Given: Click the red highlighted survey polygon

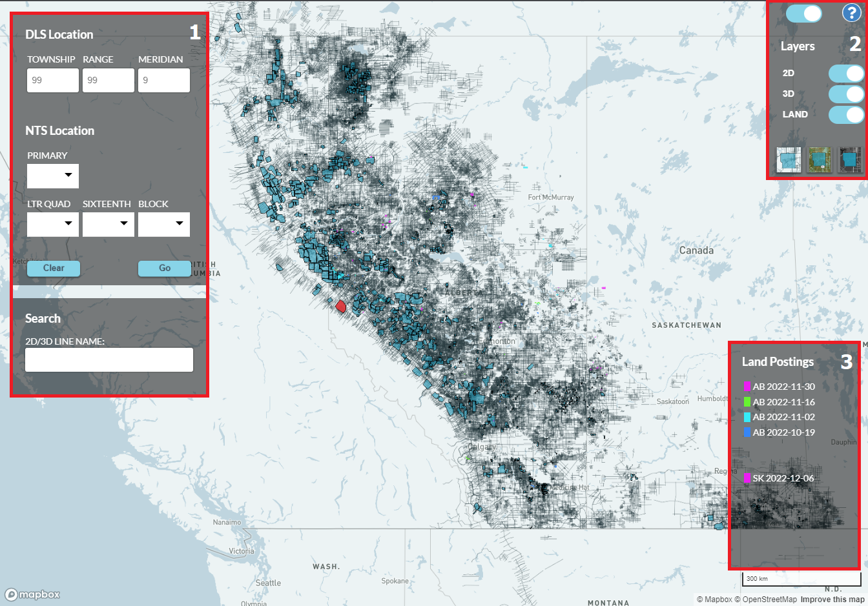Looking at the screenshot, I should point(341,307).
